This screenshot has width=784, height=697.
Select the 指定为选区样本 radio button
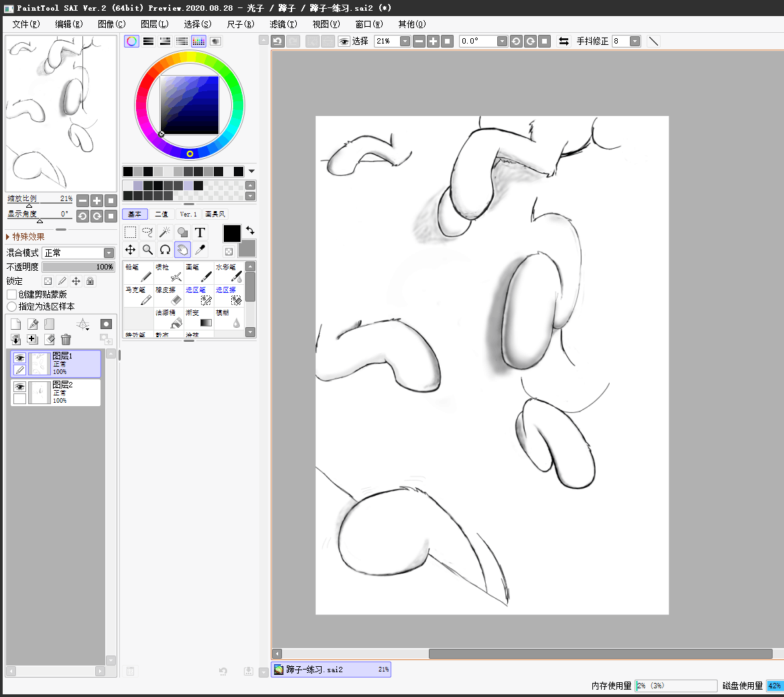(x=11, y=306)
